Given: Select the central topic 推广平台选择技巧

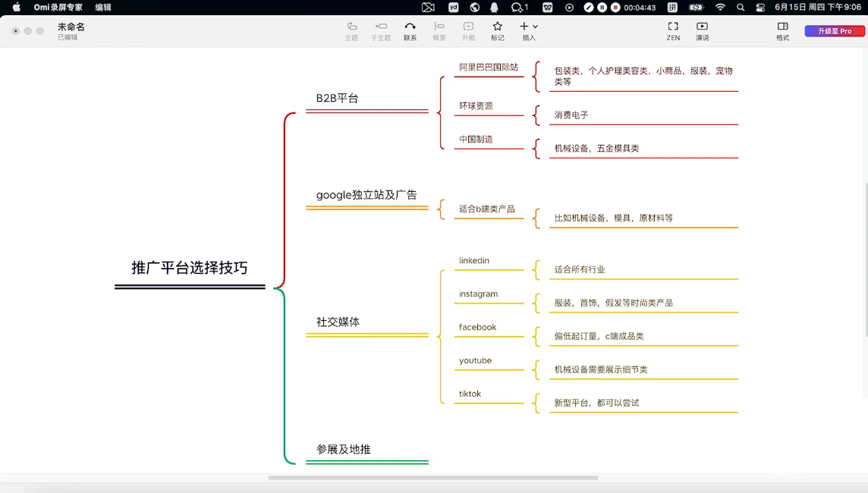Looking at the screenshot, I should [190, 268].
